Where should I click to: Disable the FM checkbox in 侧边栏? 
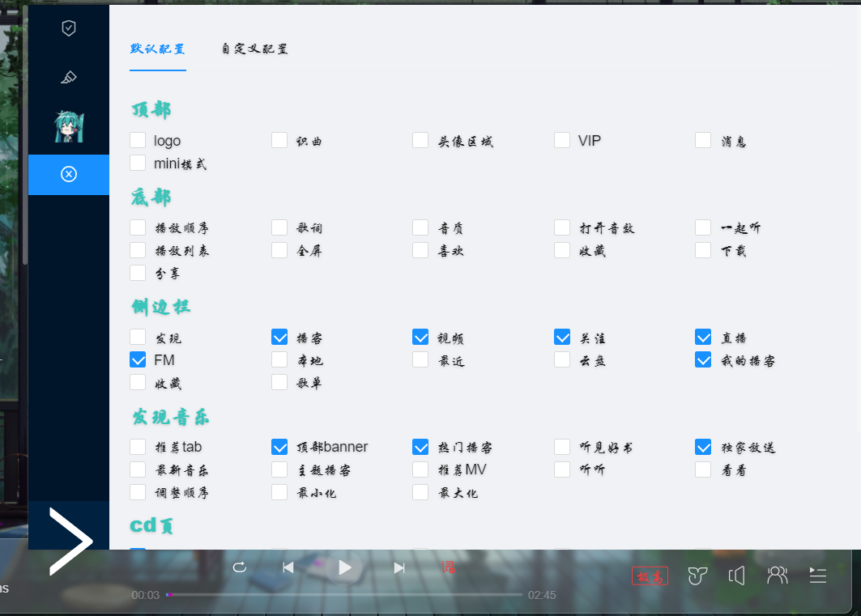[138, 359]
